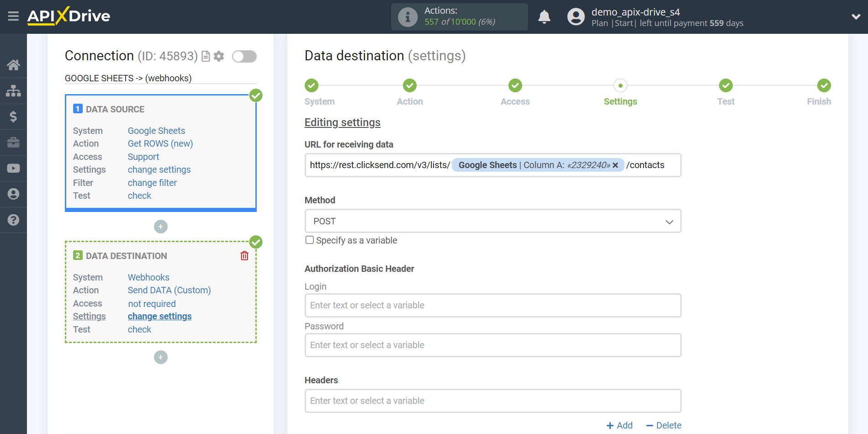The height and width of the screenshot is (434, 868).
Task: Go to the Access step
Action: click(x=515, y=93)
